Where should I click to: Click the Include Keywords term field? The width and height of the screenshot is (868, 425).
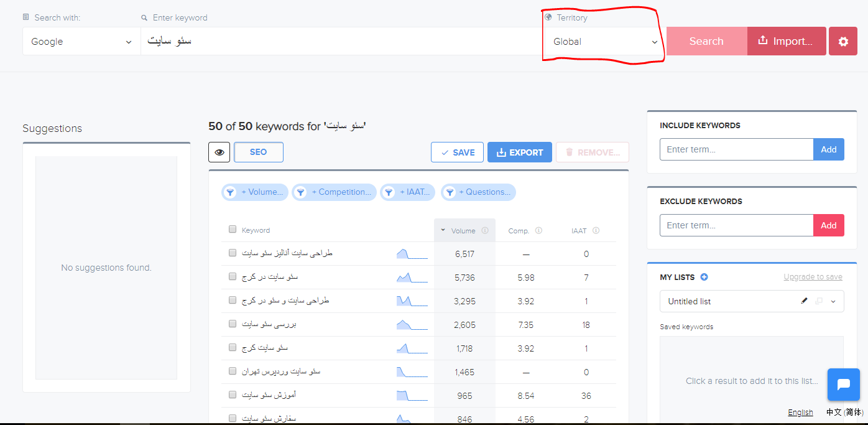(736, 149)
